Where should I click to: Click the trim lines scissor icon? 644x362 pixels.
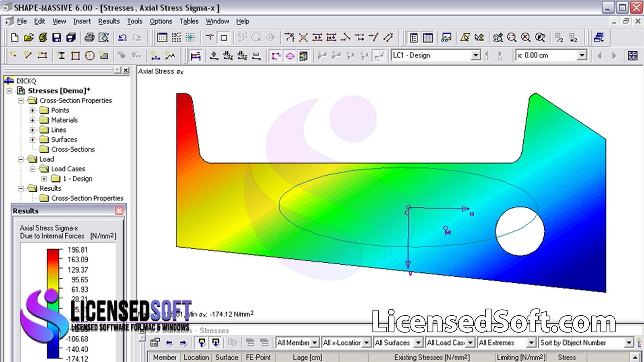(x=303, y=38)
